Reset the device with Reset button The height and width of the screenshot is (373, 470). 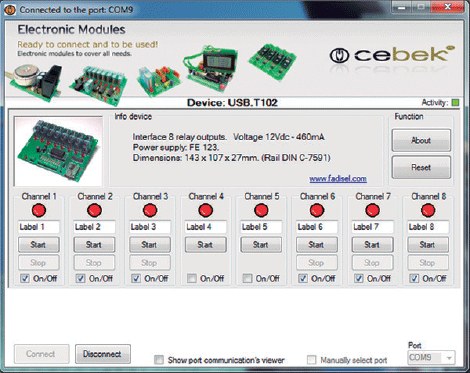coord(421,167)
